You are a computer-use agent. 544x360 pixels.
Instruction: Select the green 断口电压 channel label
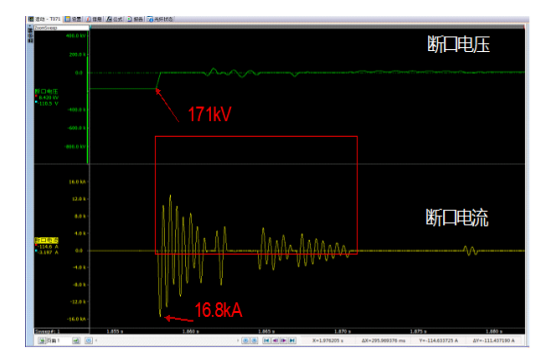click(46, 91)
